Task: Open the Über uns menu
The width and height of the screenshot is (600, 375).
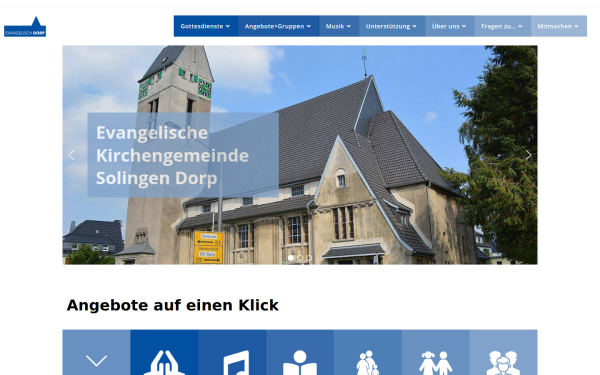Action: point(450,26)
